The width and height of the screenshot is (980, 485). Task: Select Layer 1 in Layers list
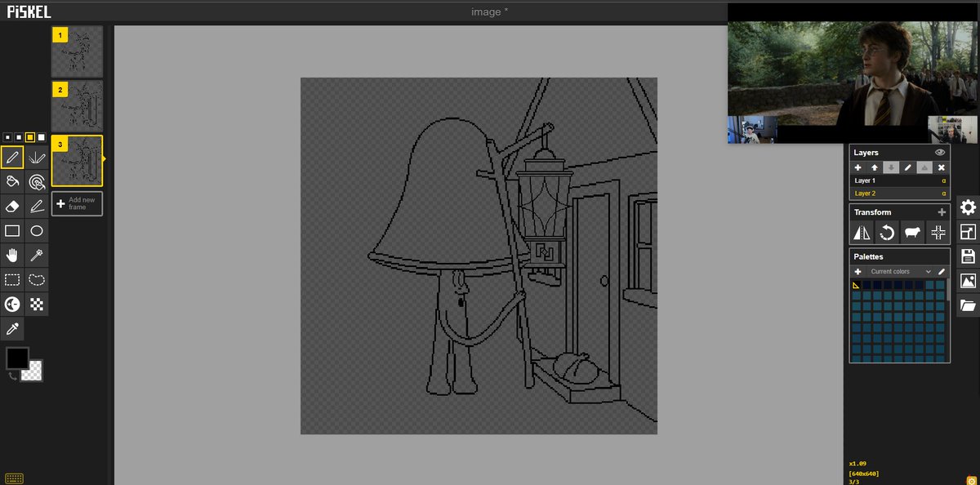pyautogui.click(x=900, y=181)
